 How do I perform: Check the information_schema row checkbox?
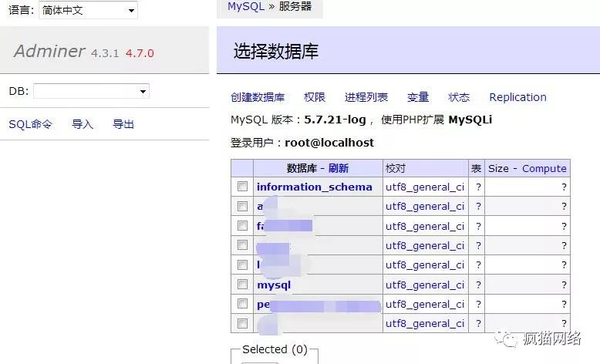pyautogui.click(x=242, y=187)
